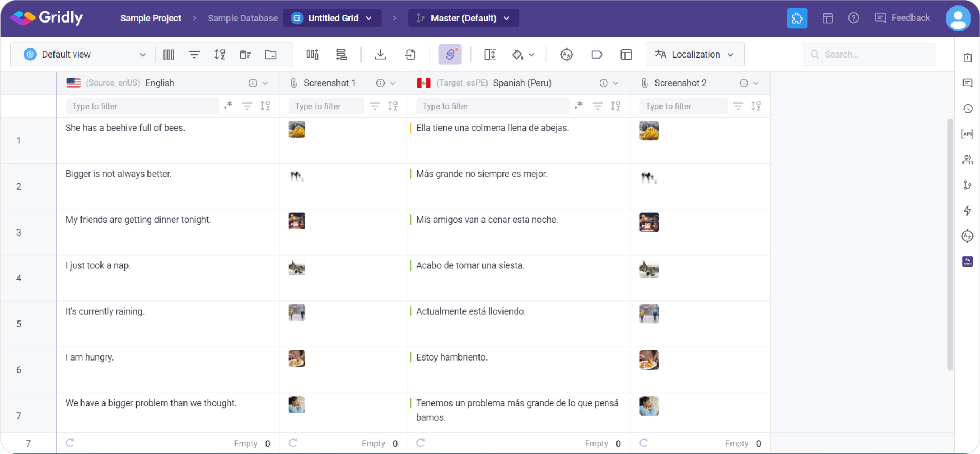This screenshot has height=454, width=980.
Task: Select the cell "I am hungry."
Action: pos(168,370)
